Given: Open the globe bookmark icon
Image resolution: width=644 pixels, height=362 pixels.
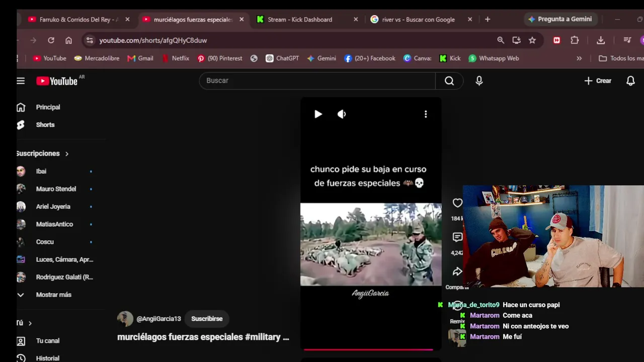Looking at the screenshot, I should (x=254, y=58).
